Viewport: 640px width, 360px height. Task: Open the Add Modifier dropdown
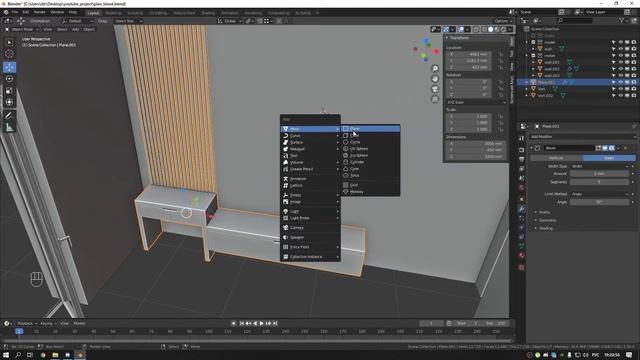[x=582, y=137]
